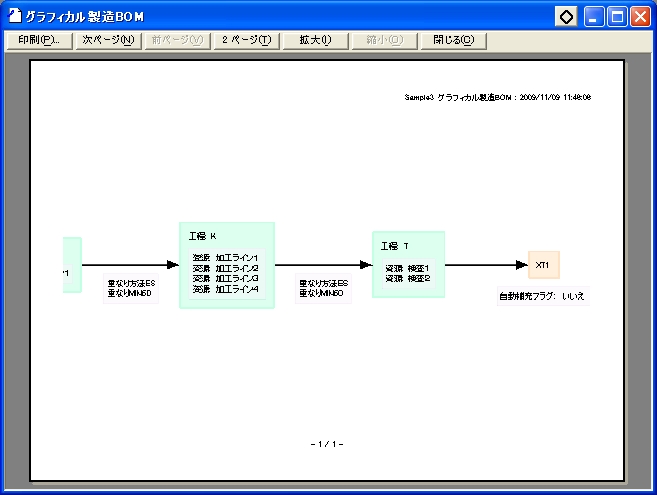Viewport: 657px width, 495px height.
Task: Click the 印刷(P)... print button
Action: (x=39, y=40)
